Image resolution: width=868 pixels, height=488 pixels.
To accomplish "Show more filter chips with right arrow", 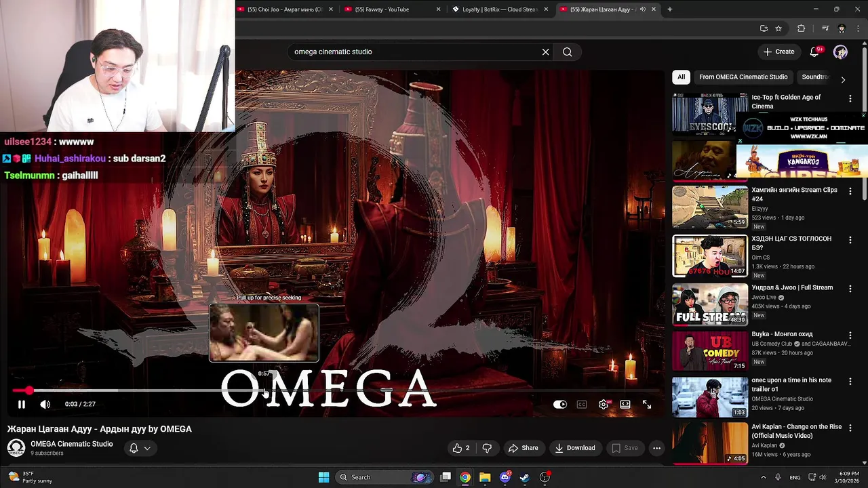I will (x=843, y=79).
